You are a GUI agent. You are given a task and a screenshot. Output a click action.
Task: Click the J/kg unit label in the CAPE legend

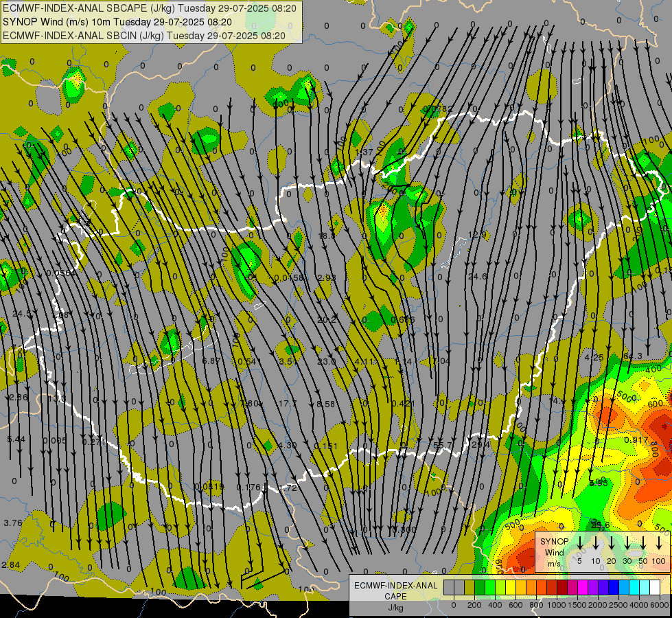click(395, 608)
